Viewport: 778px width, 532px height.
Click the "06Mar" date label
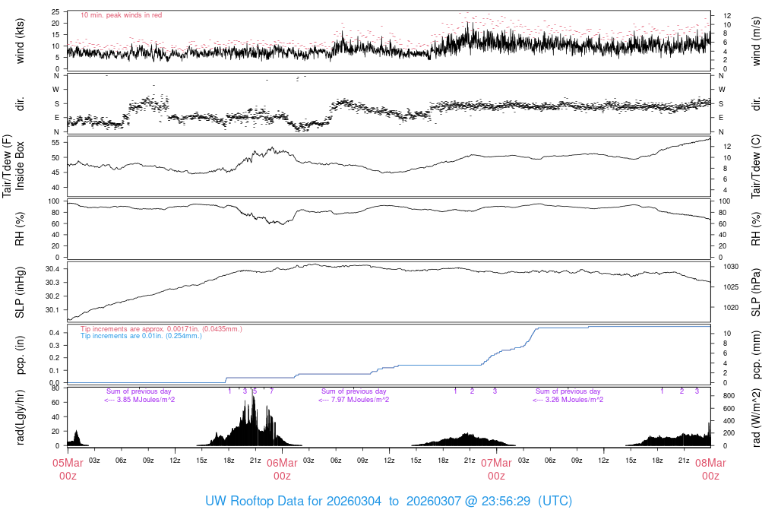tap(283, 463)
